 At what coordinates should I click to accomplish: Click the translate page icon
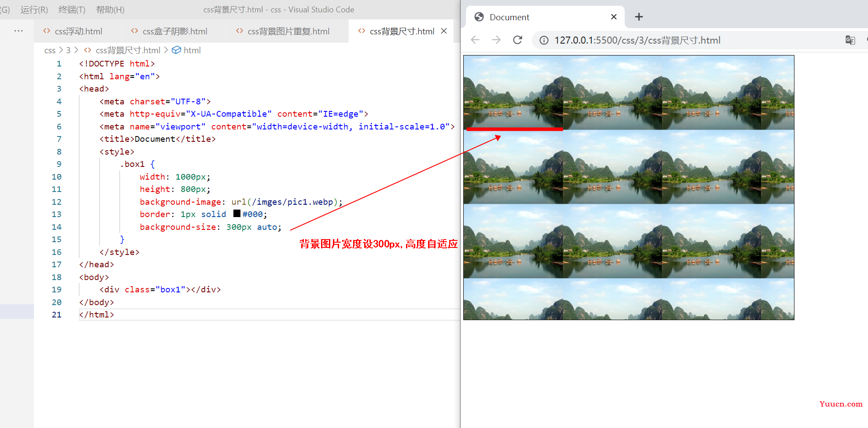point(850,40)
